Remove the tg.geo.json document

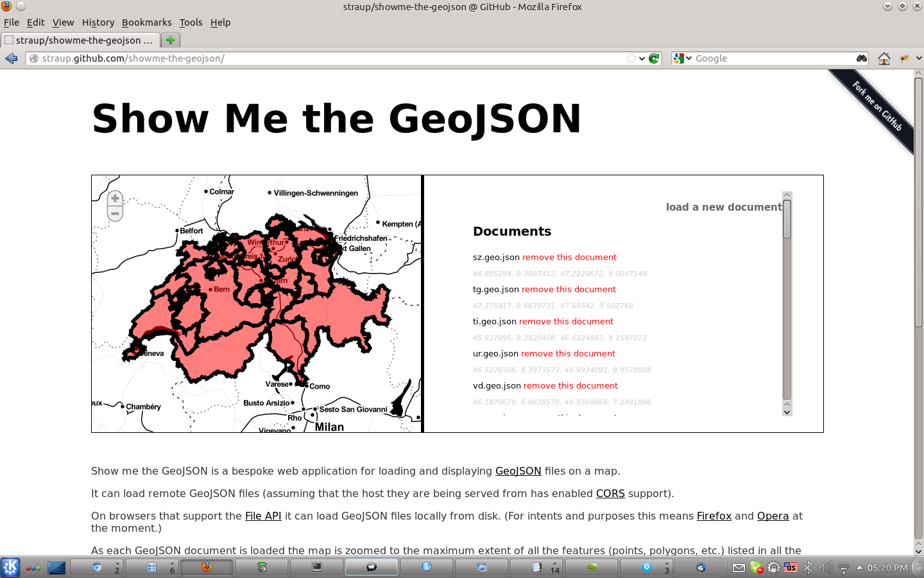569,289
